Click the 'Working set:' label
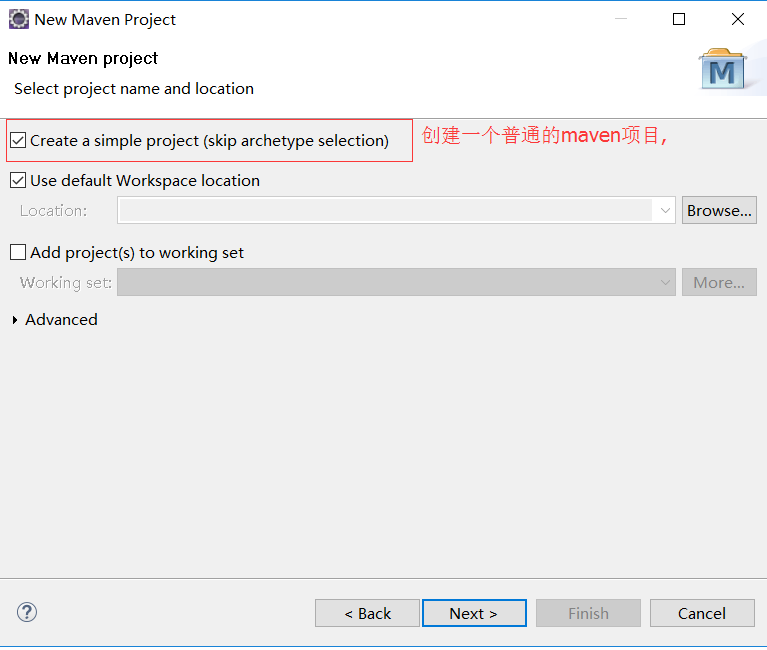This screenshot has width=767, height=650. click(66, 283)
